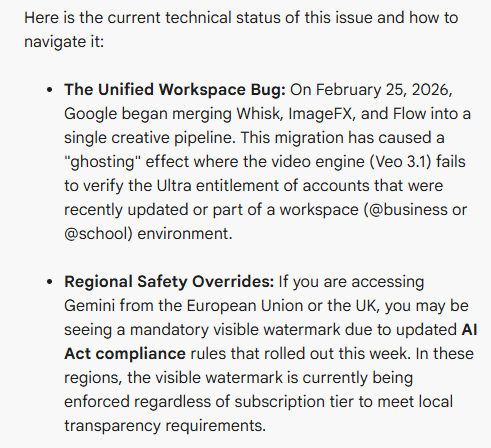Click the words "transparency requirements."

tap(165, 426)
